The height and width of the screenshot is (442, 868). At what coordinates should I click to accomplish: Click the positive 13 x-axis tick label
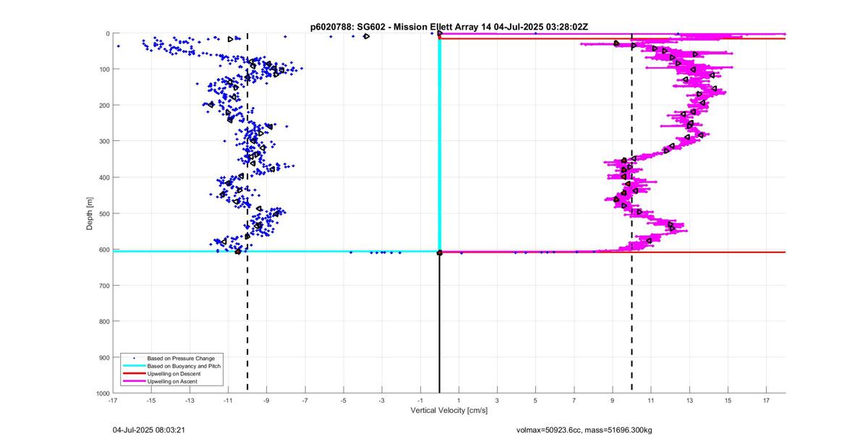point(690,400)
